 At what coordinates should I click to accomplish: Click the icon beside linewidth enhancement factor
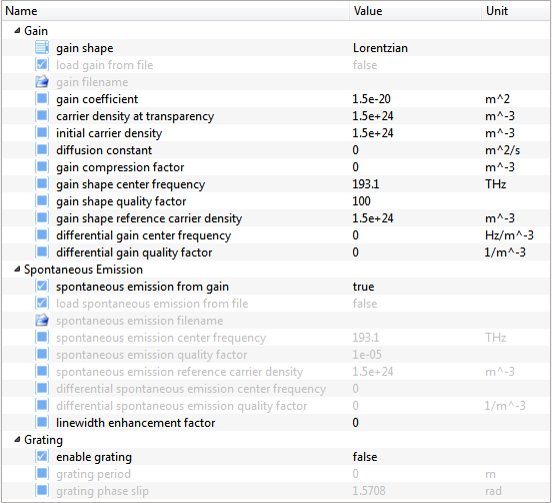click(x=42, y=422)
